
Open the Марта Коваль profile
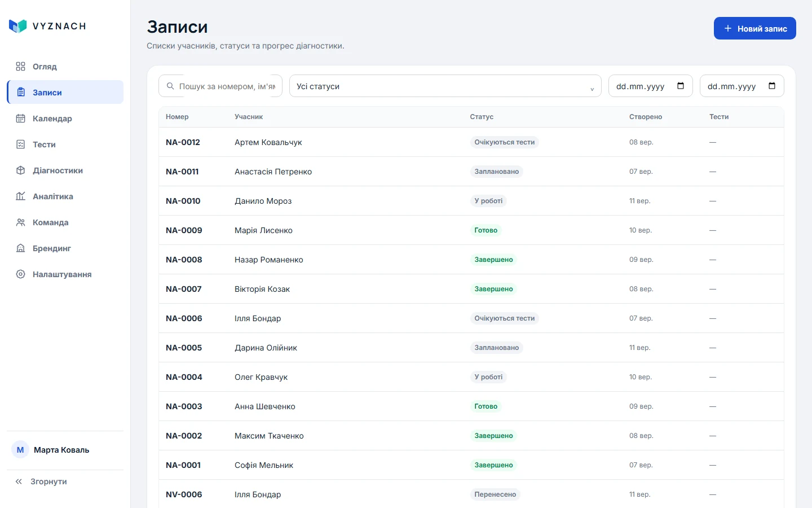pos(65,450)
